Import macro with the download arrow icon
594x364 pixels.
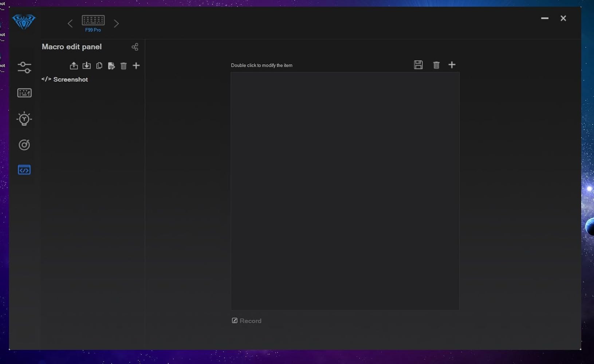point(87,66)
